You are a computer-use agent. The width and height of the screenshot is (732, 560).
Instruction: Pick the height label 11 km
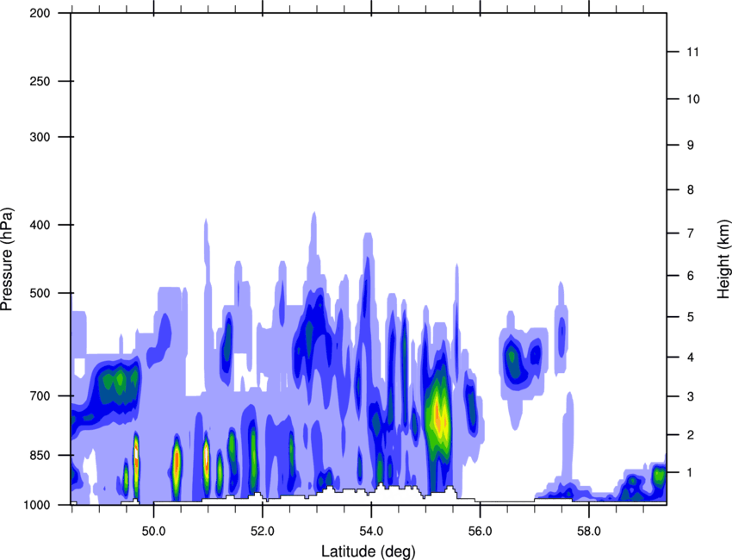tap(693, 52)
